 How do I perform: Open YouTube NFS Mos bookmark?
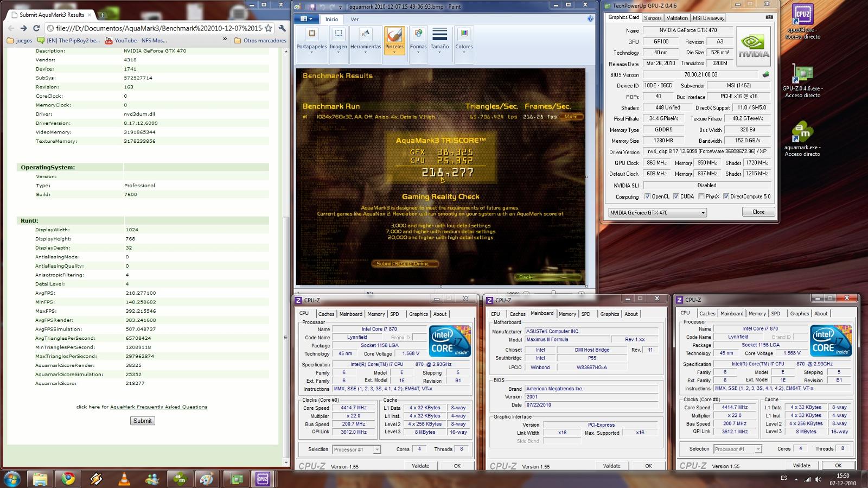click(136, 40)
